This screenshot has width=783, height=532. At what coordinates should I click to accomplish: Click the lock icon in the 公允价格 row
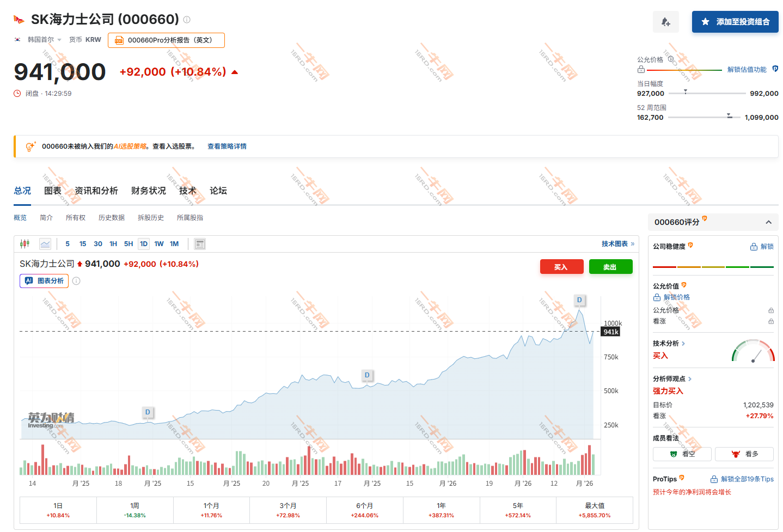[771, 310]
